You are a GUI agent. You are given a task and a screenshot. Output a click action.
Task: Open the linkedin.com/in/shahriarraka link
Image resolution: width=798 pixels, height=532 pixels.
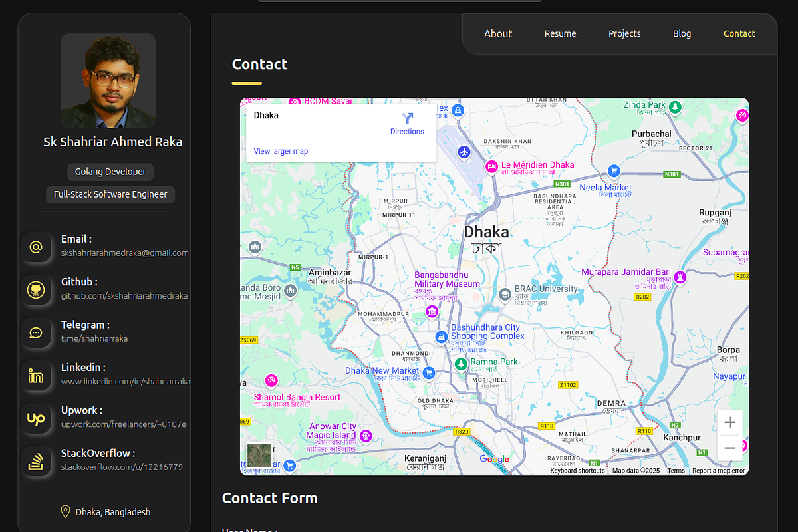coord(126,381)
